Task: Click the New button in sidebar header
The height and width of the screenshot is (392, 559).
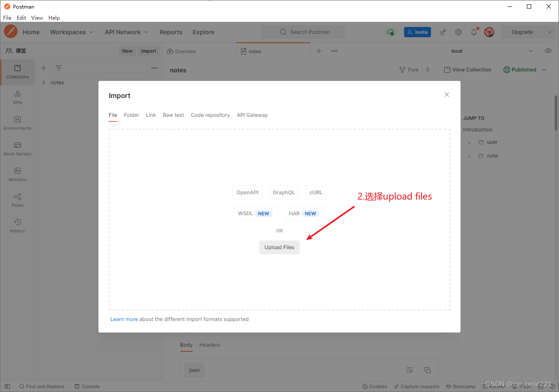Action: [x=128, y=51]
